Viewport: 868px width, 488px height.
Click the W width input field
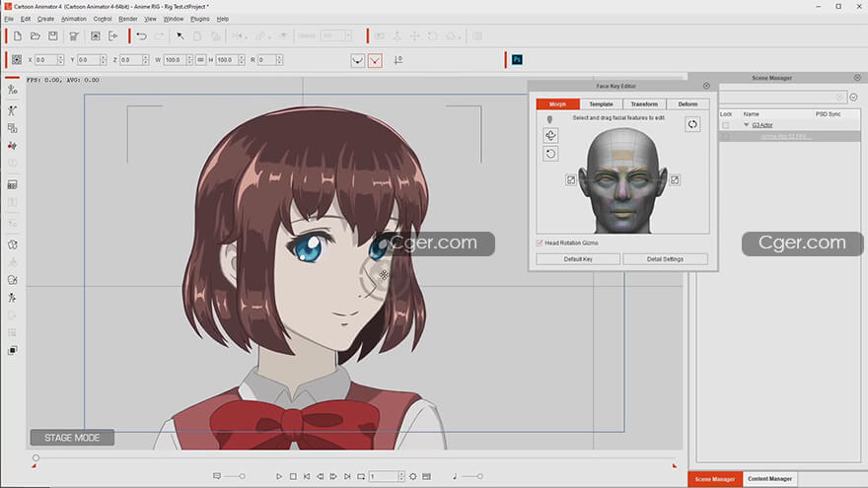[x=175, y=60]
